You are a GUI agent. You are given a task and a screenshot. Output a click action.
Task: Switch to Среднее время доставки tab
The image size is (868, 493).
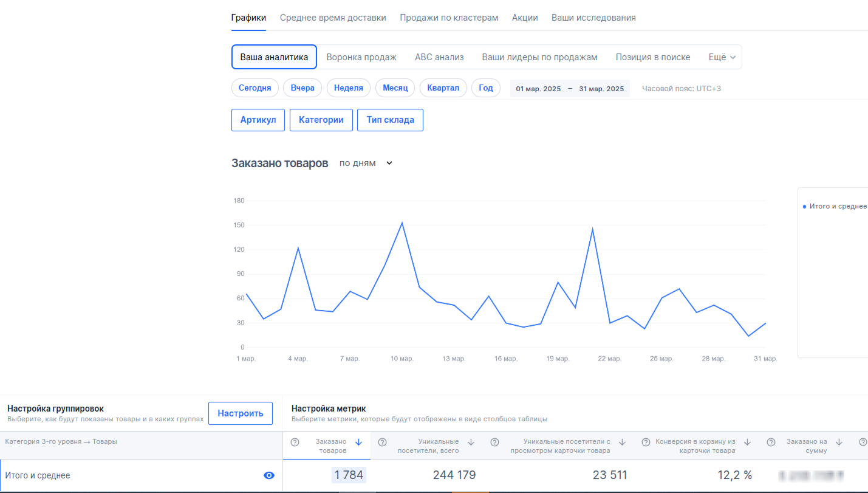tap(333, 18)
